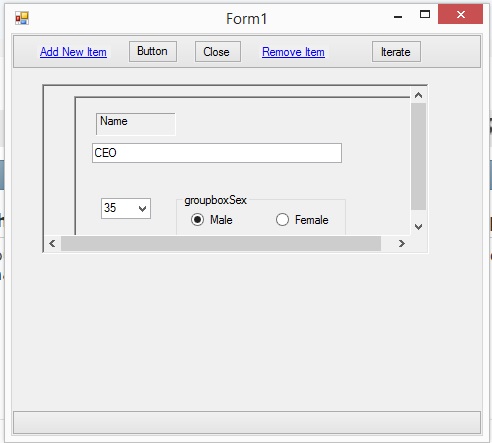Viewport: 492px width, 443px height.
Task: Click the Button button in toolbar
Action: coord(153,51)
